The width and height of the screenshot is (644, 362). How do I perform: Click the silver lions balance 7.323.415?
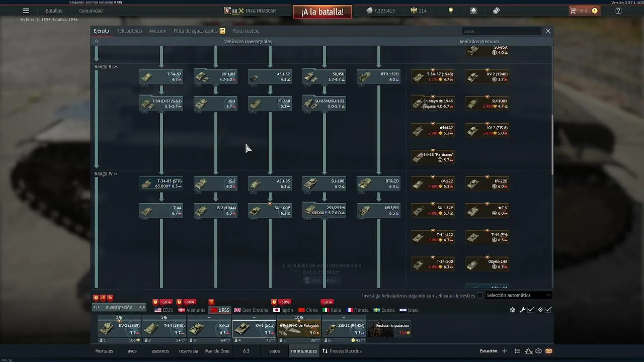[x=380, y=11]
